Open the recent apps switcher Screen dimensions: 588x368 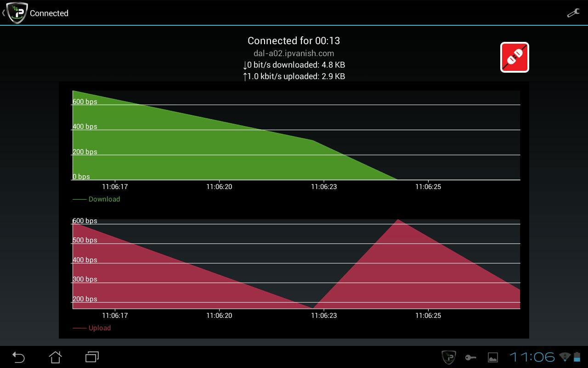tap(92, 357)
